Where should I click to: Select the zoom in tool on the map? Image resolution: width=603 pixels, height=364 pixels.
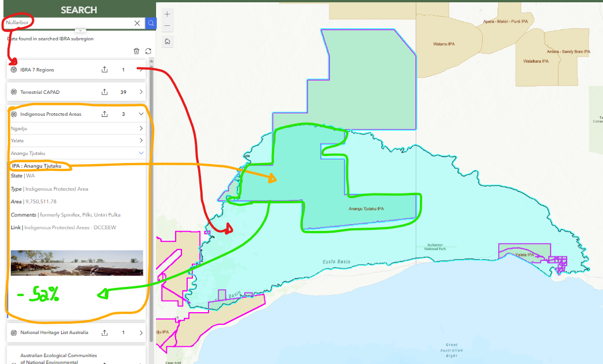[x=166, y=13]
